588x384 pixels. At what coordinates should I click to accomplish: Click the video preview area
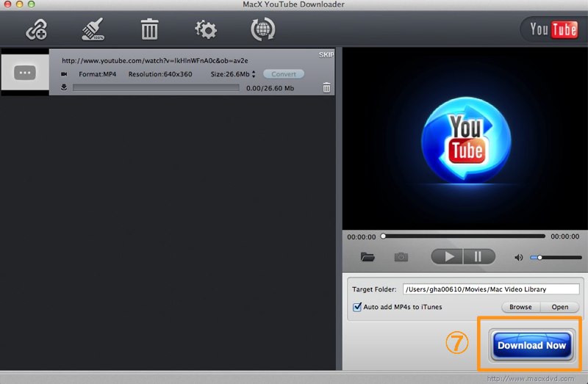pyautogui.click(x=465, y=139)
